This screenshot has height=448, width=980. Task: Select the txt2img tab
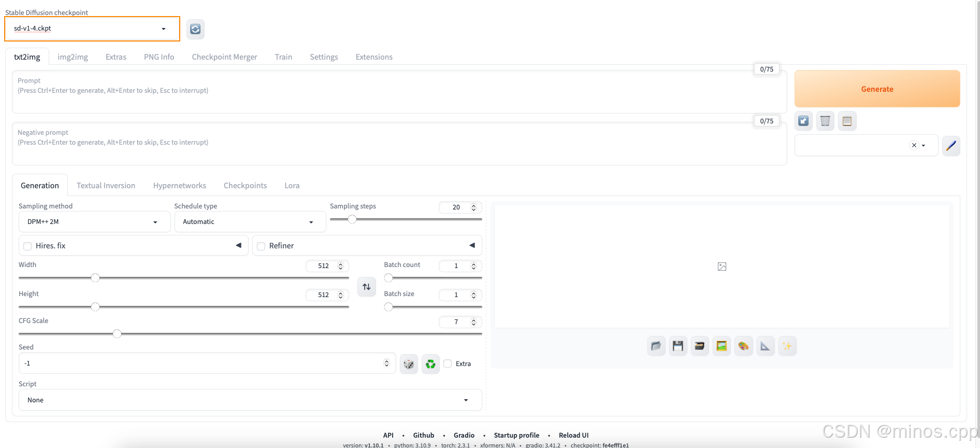tap(27, 57)
